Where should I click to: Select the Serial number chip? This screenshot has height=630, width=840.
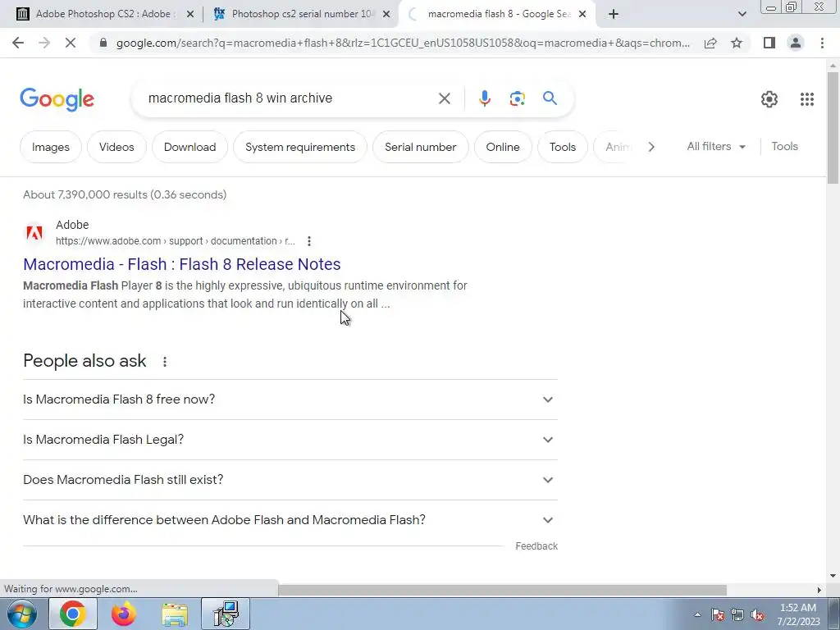[420, 147]
